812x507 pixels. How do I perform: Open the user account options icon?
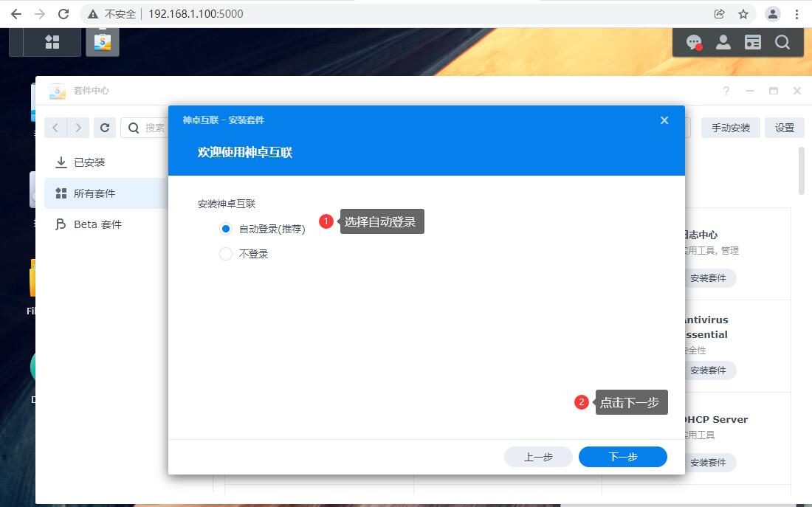click(723, 43)
